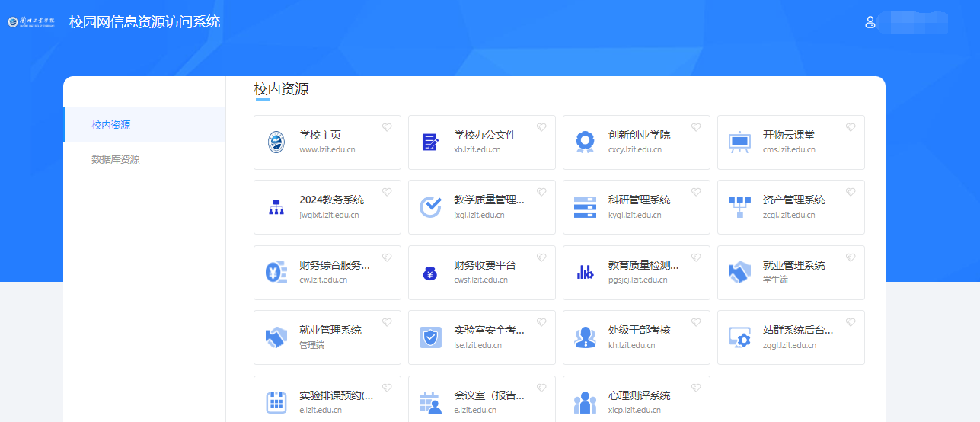Toggle the heart on 资产管理系统 card
Screen dimensions: 980x422
(x=851, y=193)
